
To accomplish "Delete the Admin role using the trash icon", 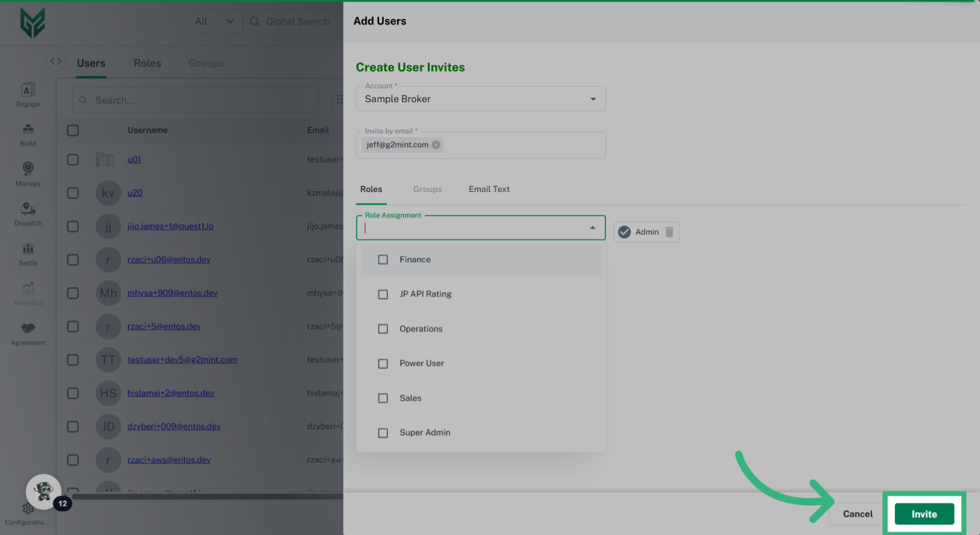I will click(669, 232).
